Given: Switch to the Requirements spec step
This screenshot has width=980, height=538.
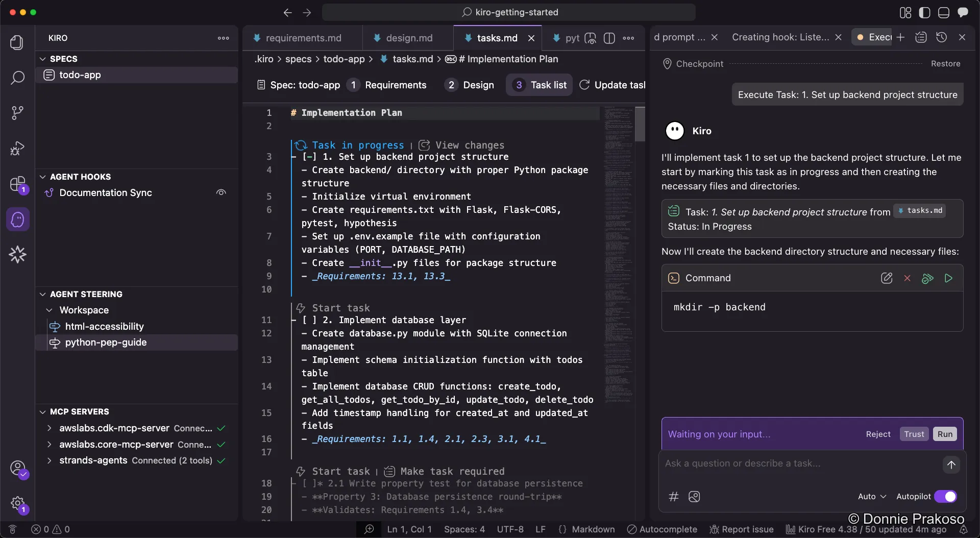Looking at the screenshot, I should 388,85.
